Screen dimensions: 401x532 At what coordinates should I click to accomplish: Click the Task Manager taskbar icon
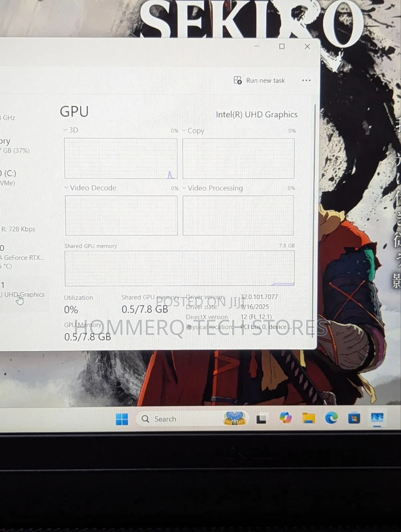pyautogui.click(x=377, y=418)
